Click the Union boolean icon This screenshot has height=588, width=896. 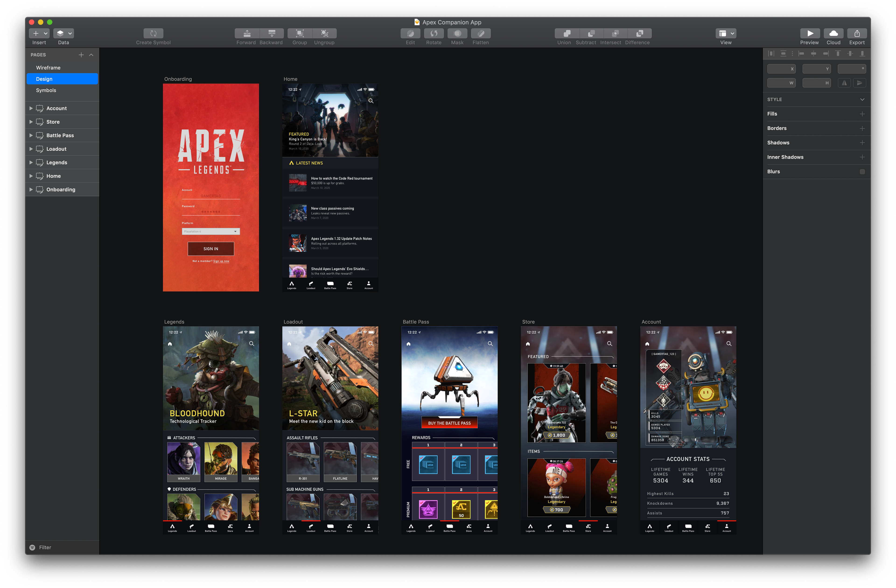567,34
